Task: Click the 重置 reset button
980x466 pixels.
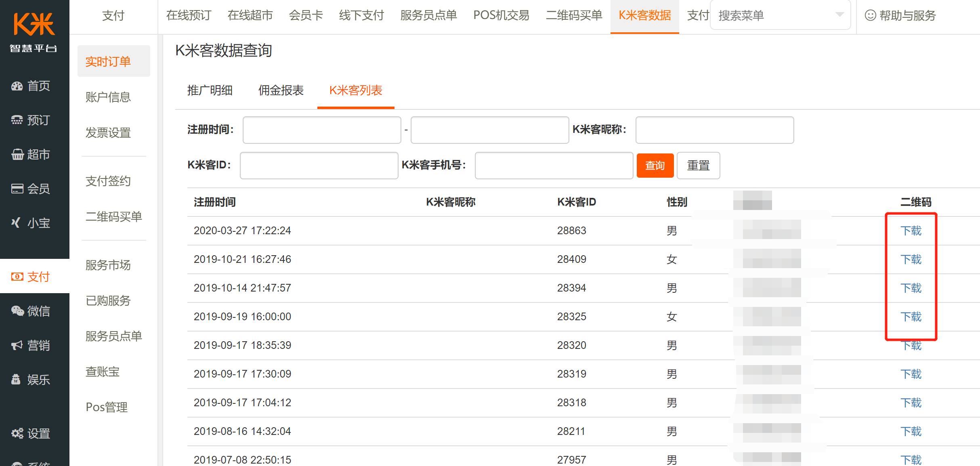Action: [x=698, y=166]
